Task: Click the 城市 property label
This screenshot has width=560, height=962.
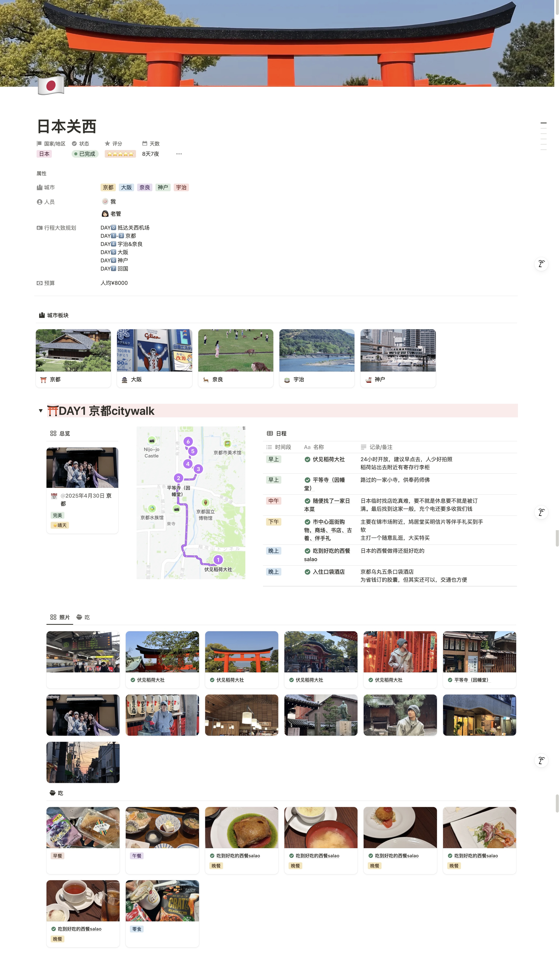Action: 46,187
